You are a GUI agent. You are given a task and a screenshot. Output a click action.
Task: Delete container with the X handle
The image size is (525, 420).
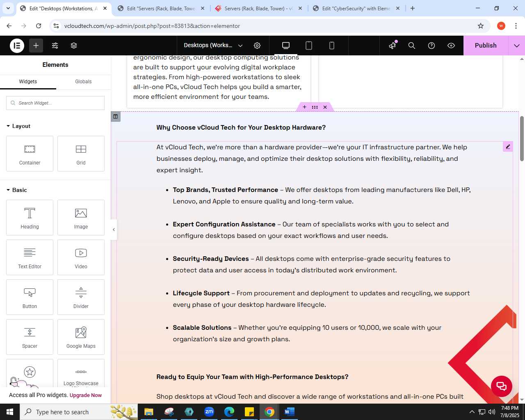(x=325, y=107)
